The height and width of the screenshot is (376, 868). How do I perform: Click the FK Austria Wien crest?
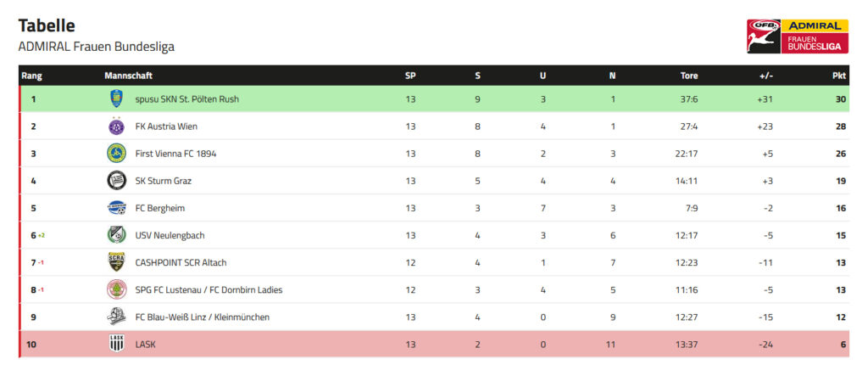click(x=116, y=126)
